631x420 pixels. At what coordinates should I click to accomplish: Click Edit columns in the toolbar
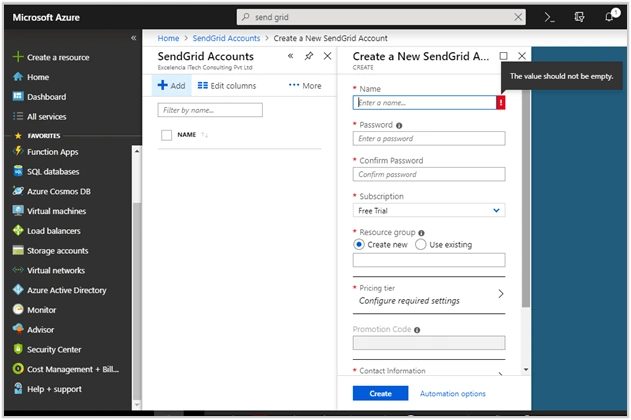227,86
